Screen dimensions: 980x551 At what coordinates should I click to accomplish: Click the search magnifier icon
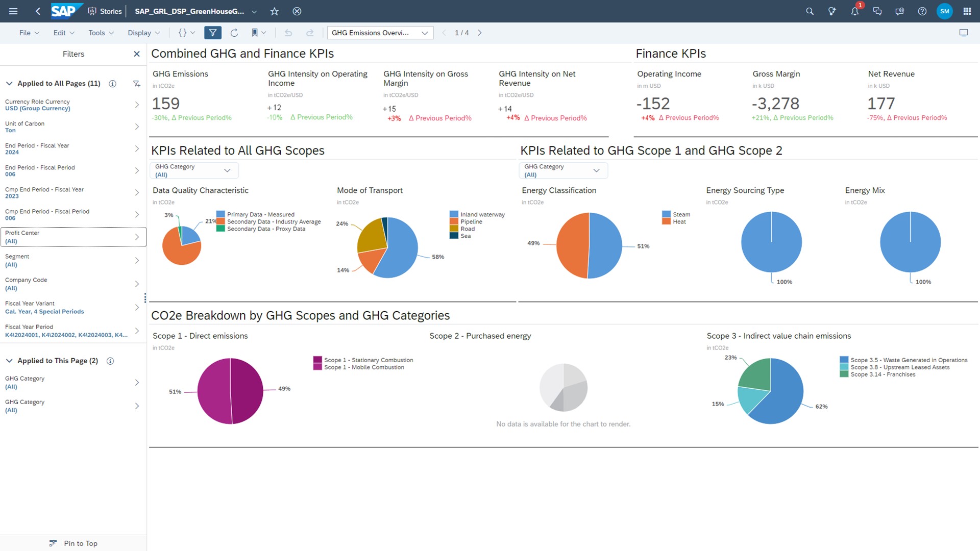[x=810, y=11]
